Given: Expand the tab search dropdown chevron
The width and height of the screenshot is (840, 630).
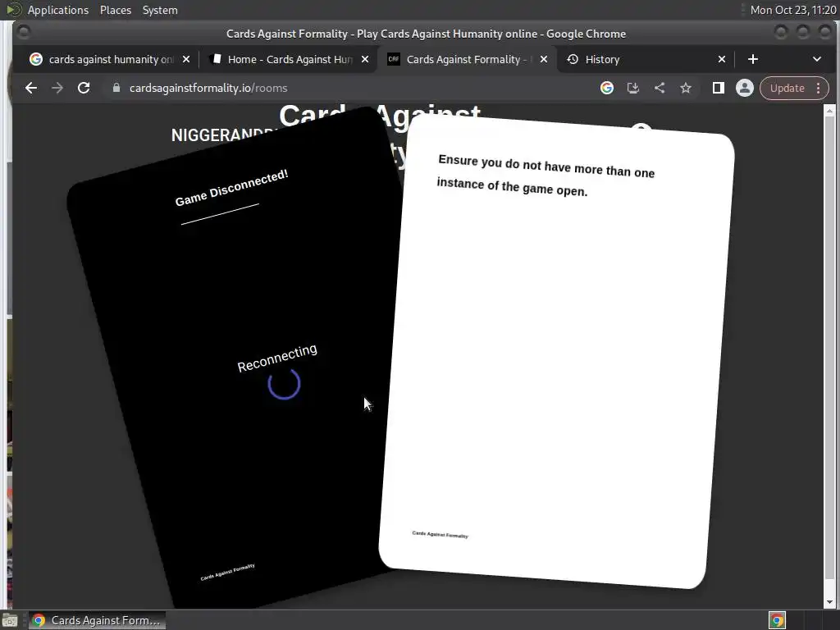Looking at the screenshot, I should (x=817, y=59).
